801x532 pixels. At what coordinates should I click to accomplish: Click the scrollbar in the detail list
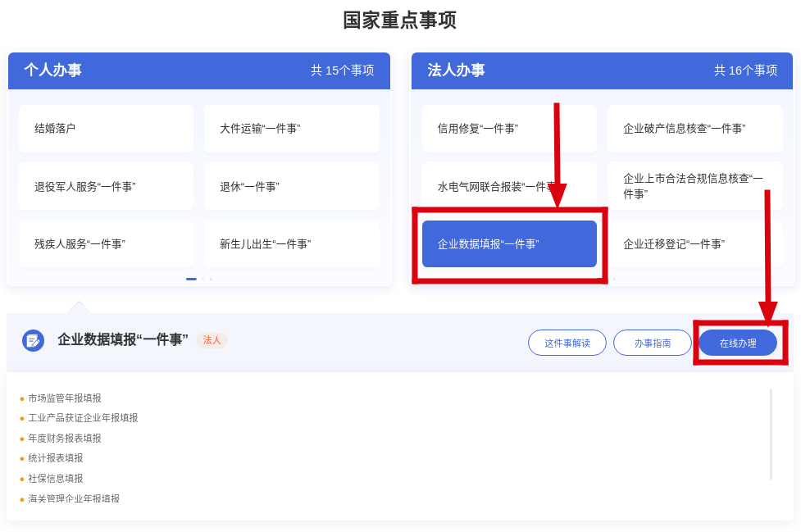tap(771, 434)
